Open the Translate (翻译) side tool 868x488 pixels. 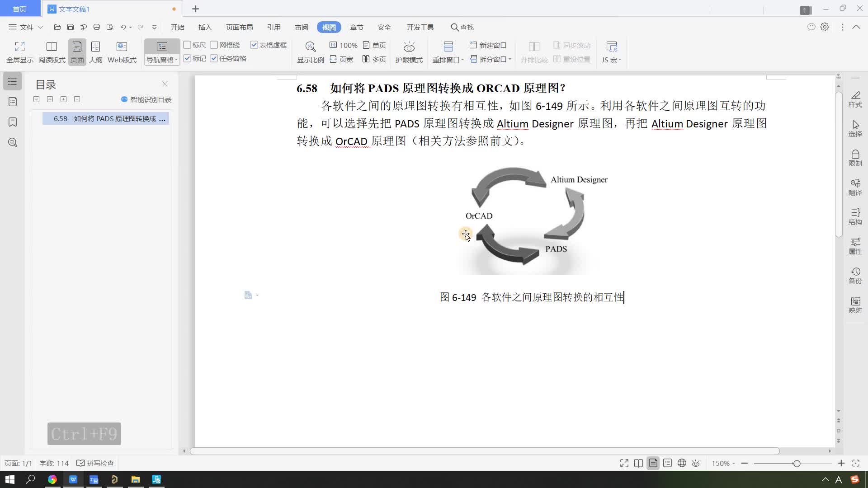[x=855, y=188]
